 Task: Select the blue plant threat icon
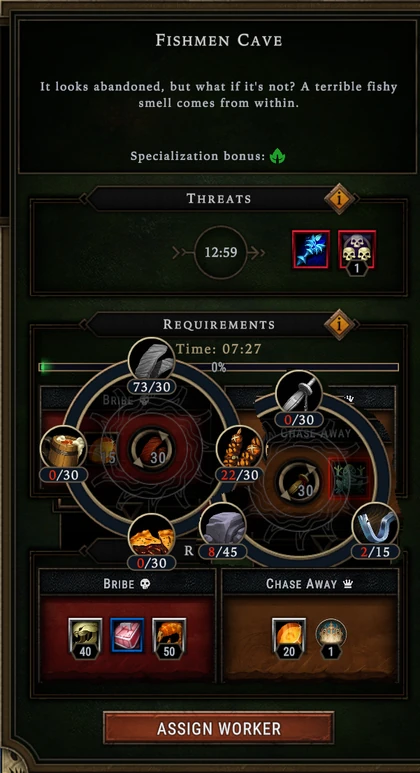coord(311,249)
